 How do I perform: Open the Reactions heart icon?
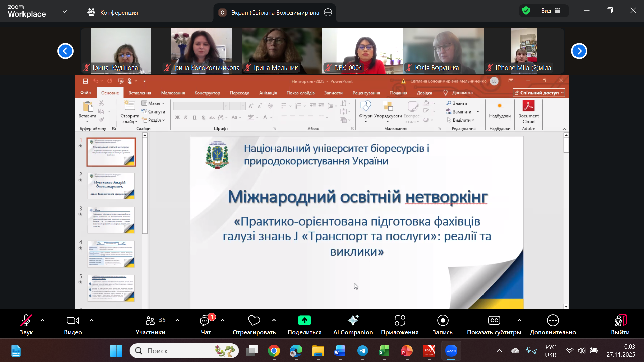tap(254, 321)
